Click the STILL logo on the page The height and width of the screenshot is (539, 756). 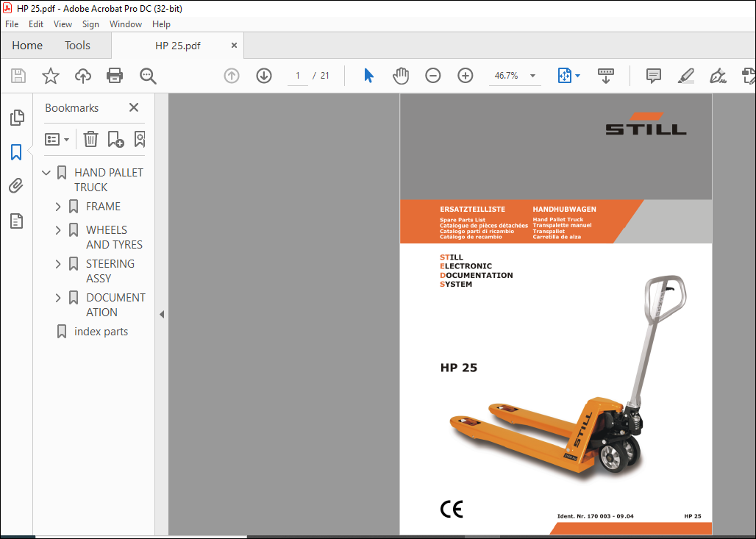click(646, 124)
